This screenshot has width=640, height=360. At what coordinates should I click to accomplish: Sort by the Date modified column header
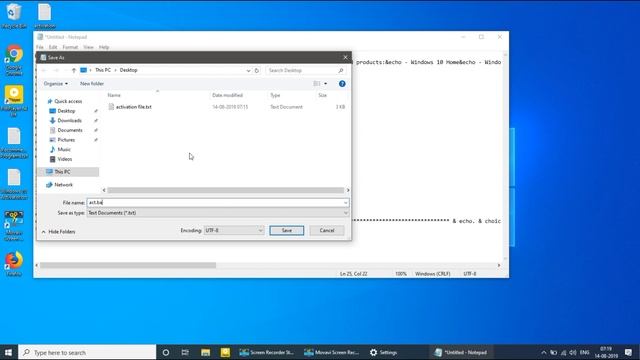(x=227, y=95)
